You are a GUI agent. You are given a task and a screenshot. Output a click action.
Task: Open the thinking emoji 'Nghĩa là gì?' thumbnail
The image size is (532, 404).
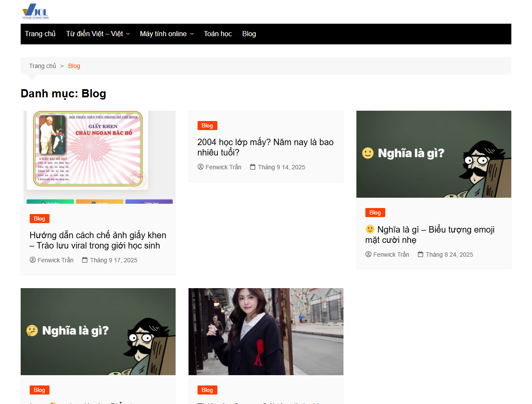coord(98,331)
